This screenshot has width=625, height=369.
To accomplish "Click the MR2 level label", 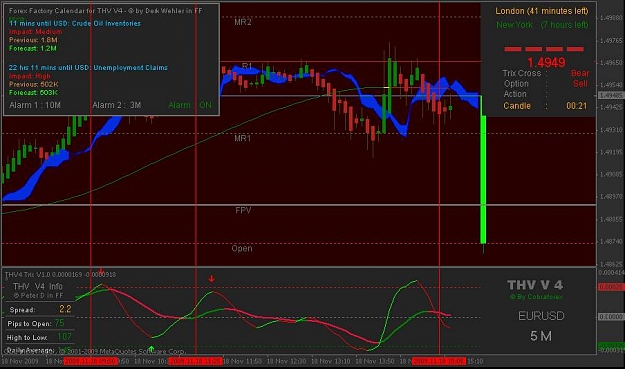I will click(243, 22).
